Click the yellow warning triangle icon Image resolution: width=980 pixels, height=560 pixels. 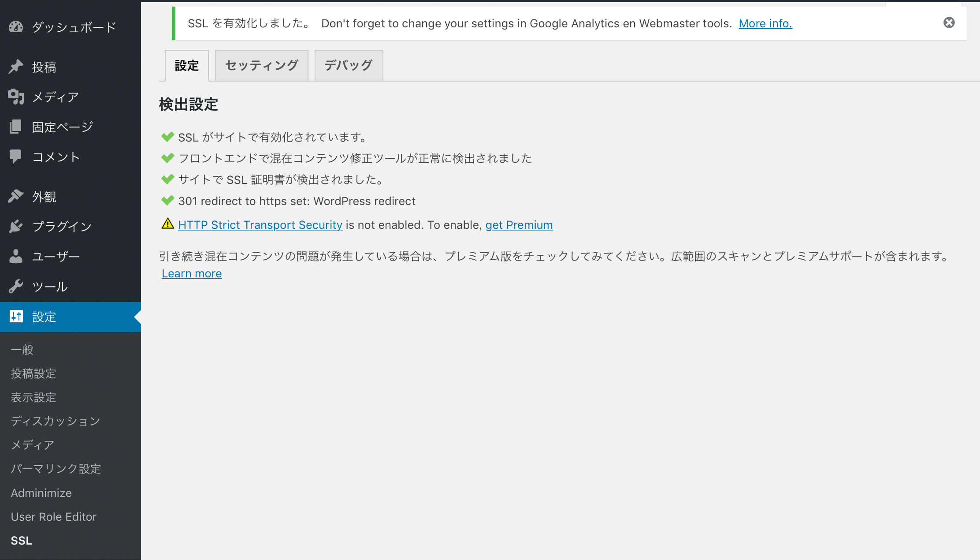tap(168, 224)
